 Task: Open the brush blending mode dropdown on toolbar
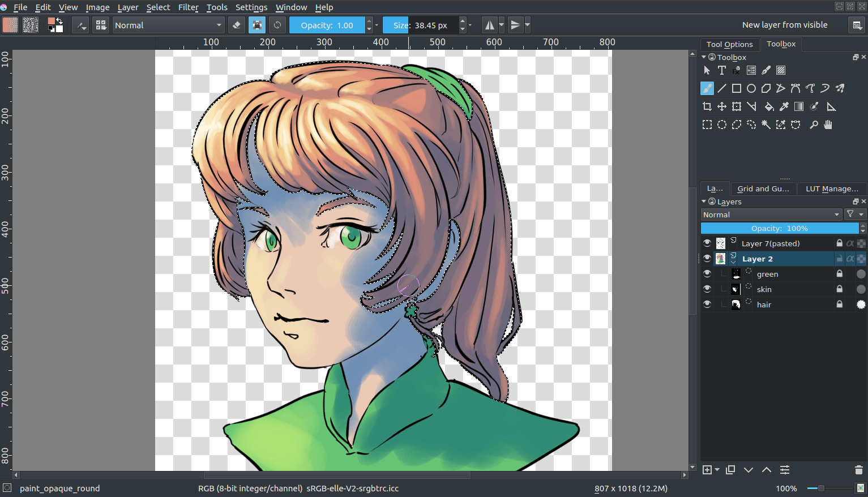(169, 25)
